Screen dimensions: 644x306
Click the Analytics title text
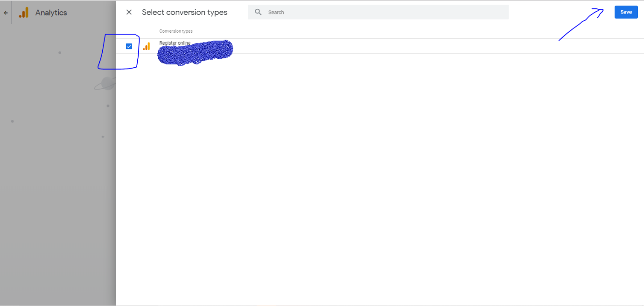pos(51,13)
